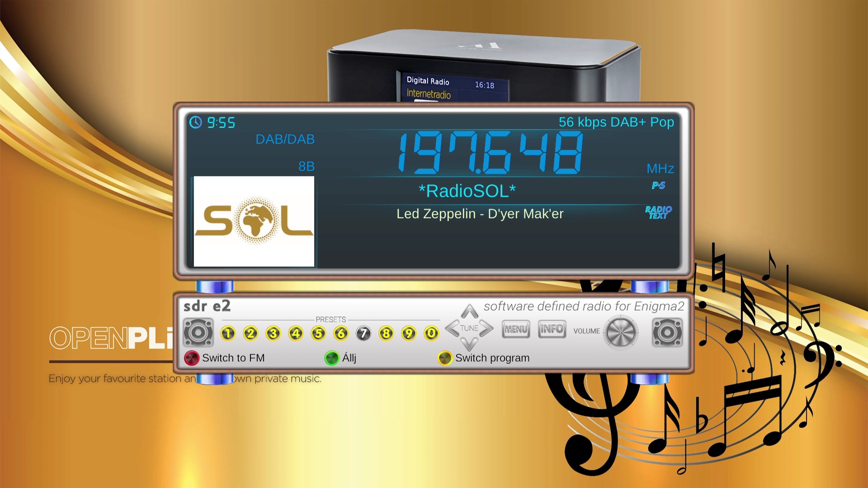Select the active preset 7

click(363, 333)
